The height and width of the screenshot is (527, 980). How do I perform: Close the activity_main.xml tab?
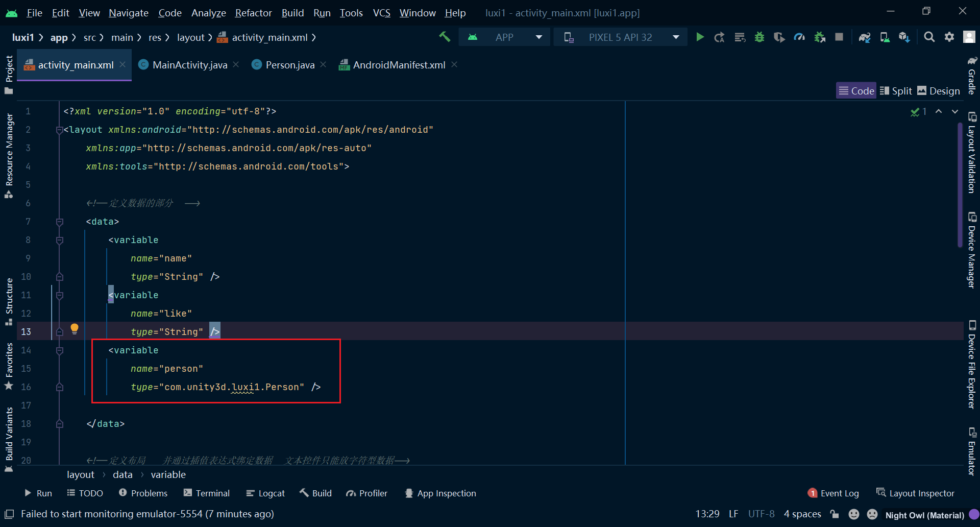coord(122,64)
